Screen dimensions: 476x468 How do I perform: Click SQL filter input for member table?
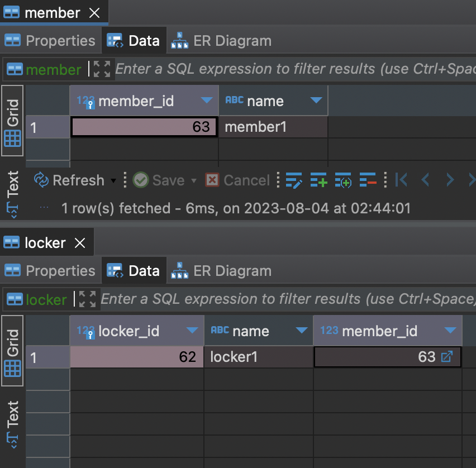(x=295, y=69)
